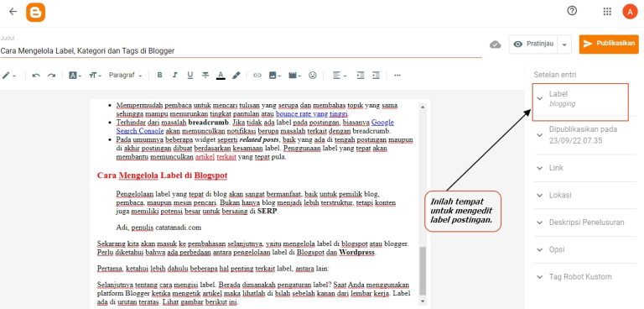Click the paragraph starting 'Pertama, ketahui'
The image size is (644, 309).
point(213,269)
